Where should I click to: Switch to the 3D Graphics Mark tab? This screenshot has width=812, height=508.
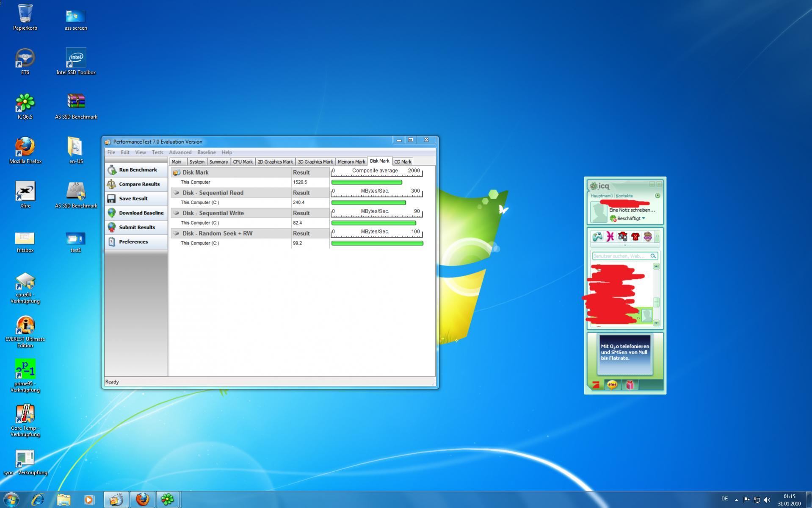(x=315, y=162)
